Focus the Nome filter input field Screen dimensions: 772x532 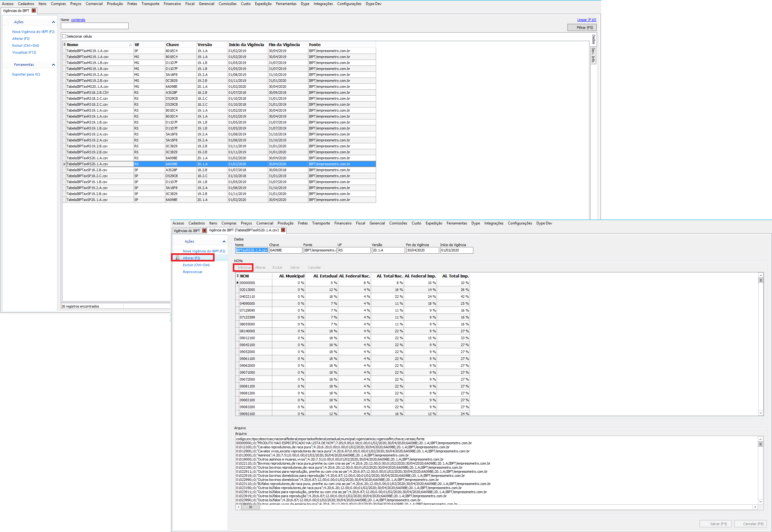tap(94, 26)
